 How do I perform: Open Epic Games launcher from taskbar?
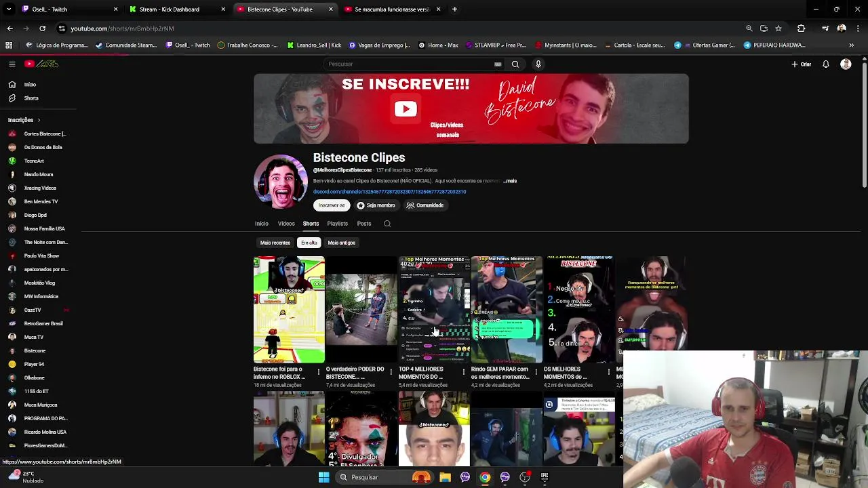coord(545,477)
